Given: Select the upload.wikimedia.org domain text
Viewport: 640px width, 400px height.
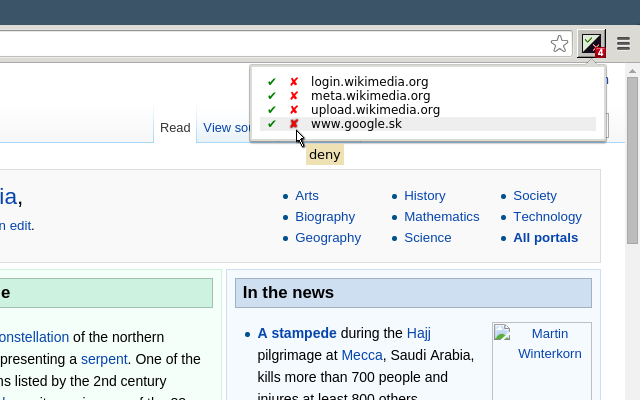Looking at the screenshot, I should [x=376, y=109].
